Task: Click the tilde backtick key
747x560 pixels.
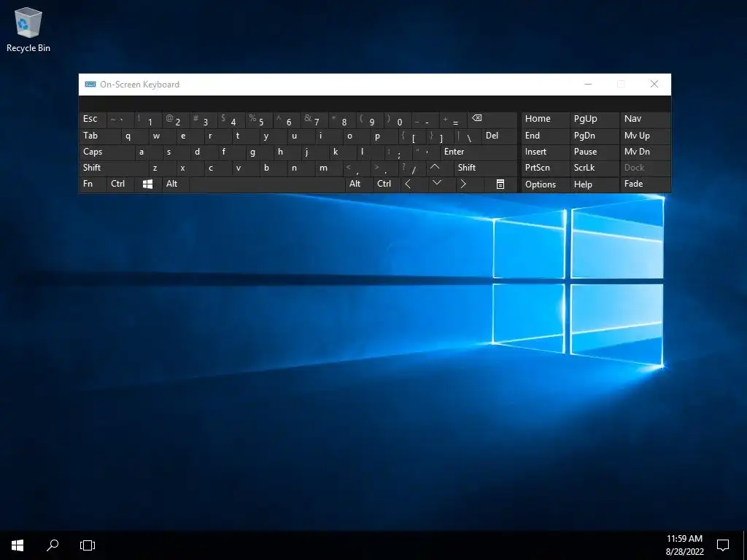Action: click(120, 119)
